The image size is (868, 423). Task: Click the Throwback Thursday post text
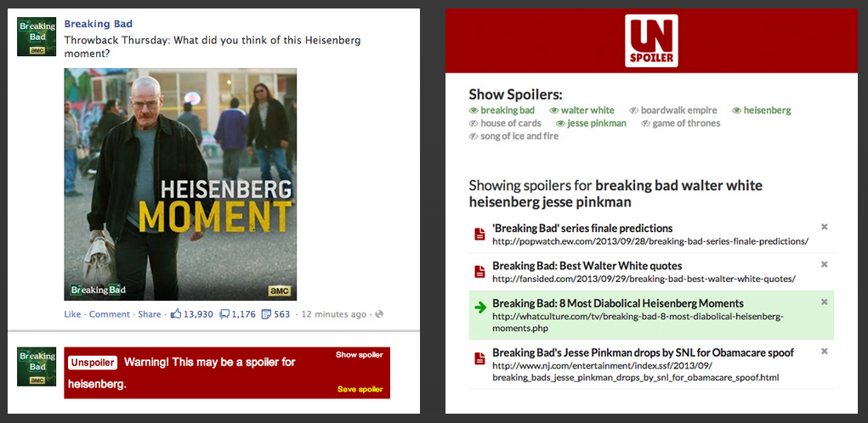click(x=213, y=47)
